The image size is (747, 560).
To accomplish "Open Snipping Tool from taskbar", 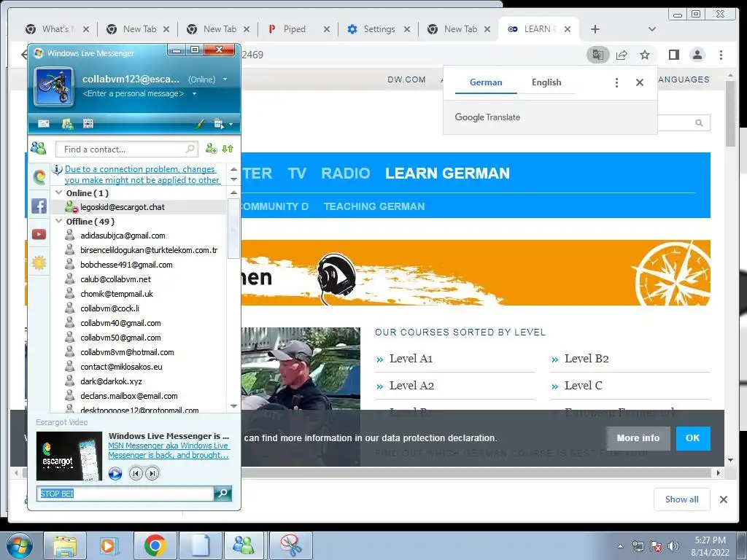I will 290,545.
